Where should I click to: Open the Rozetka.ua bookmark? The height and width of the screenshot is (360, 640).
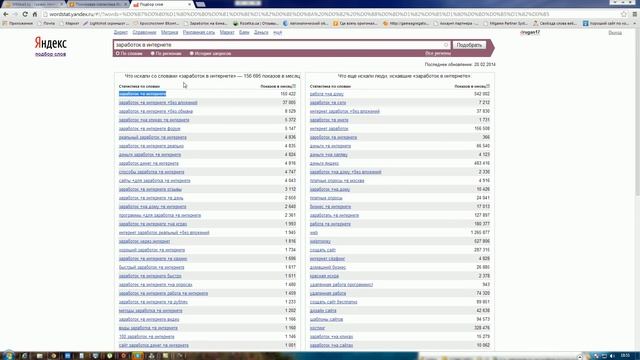coord(255,23)
